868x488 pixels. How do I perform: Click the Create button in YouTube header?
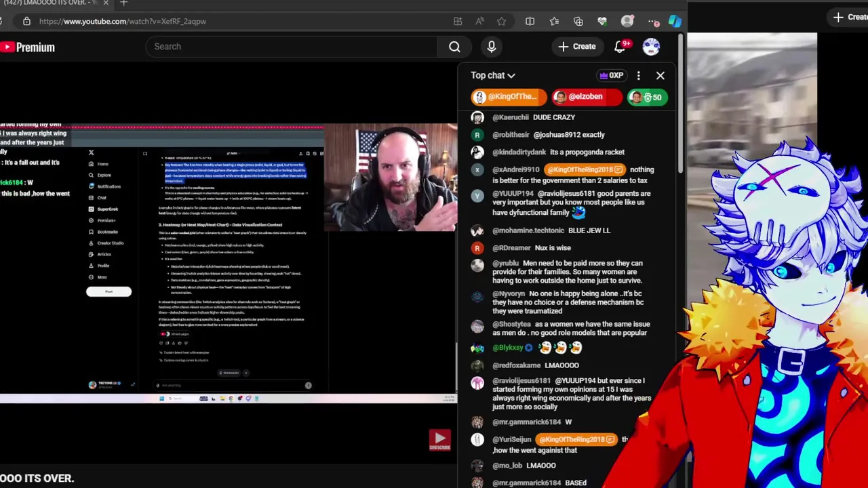point(577,46)
